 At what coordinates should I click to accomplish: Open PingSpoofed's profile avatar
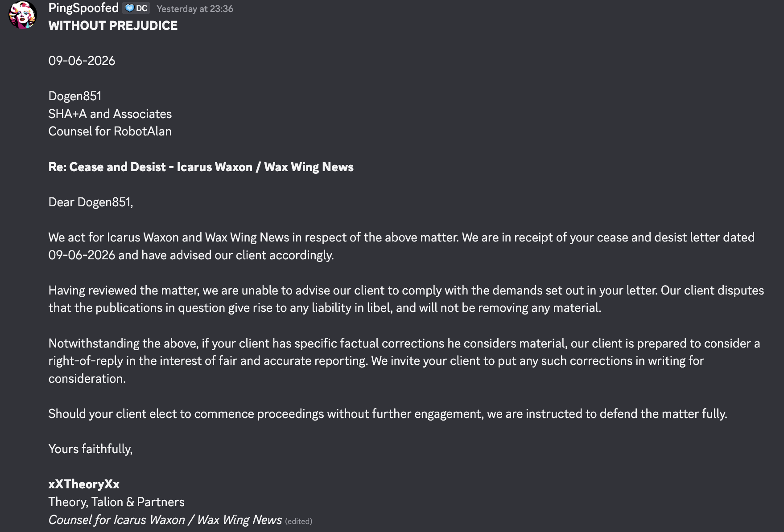click(22, 15)
